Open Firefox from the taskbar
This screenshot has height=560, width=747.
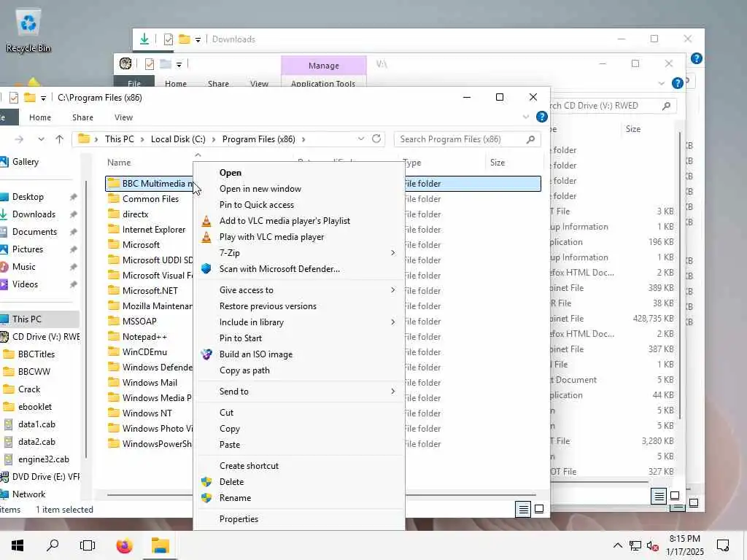[124, 545]
